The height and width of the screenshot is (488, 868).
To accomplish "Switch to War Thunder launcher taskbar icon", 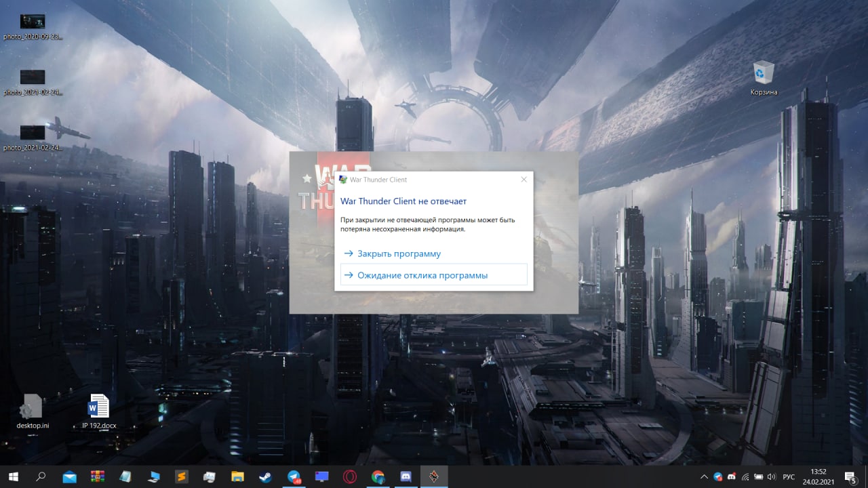I will coord(434,476).
